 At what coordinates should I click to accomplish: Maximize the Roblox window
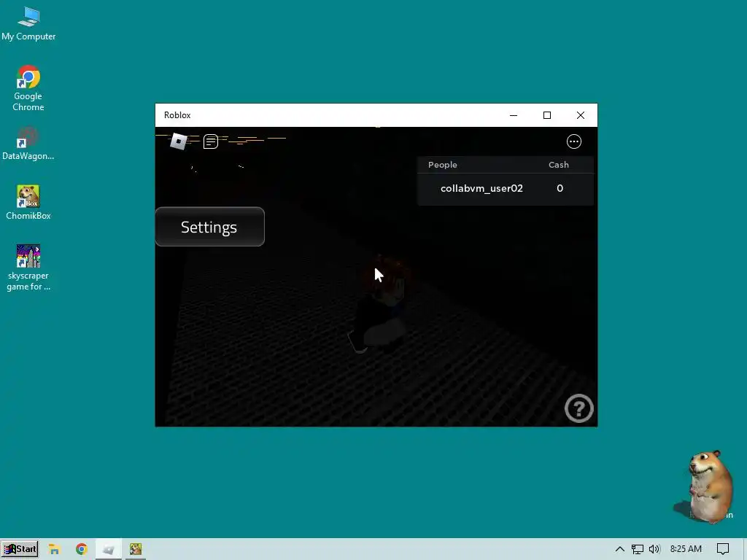[547, 115]
